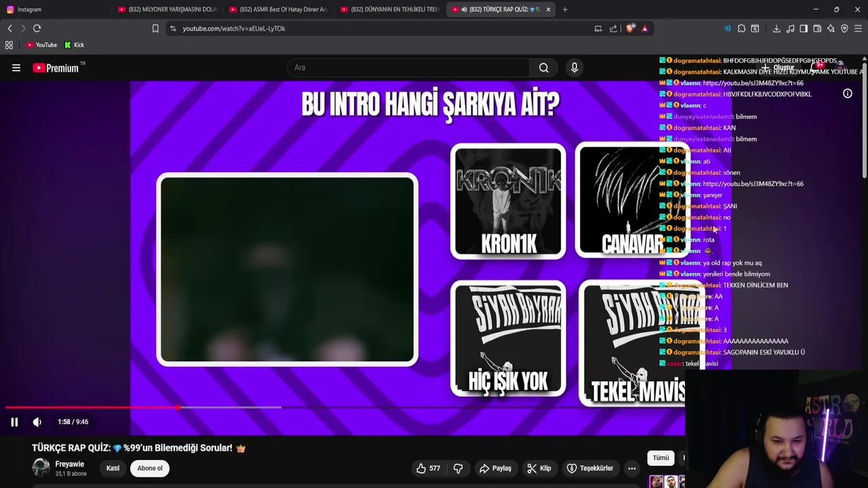Image resolution: width=868 pixels, height=488 pixels.
Task: Open YouTube bookmark in bookmarks bar
Action: [41, 45]
